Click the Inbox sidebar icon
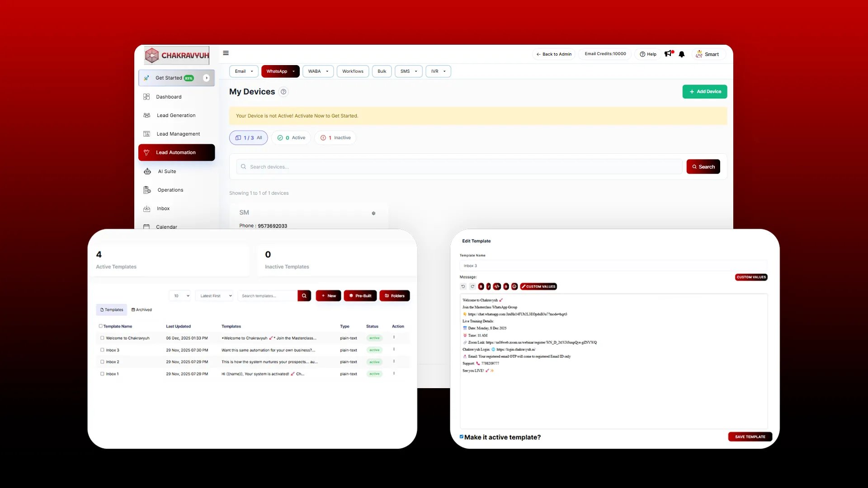The width and height of the screenshot is (868, 488). (x=146, y=208)
